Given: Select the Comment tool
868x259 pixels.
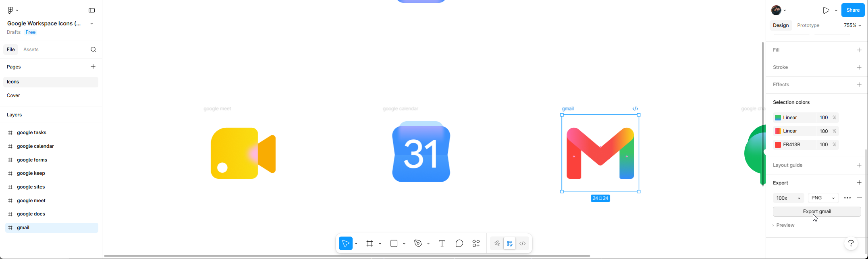Looking at the screenshot, I should (459, 243).
